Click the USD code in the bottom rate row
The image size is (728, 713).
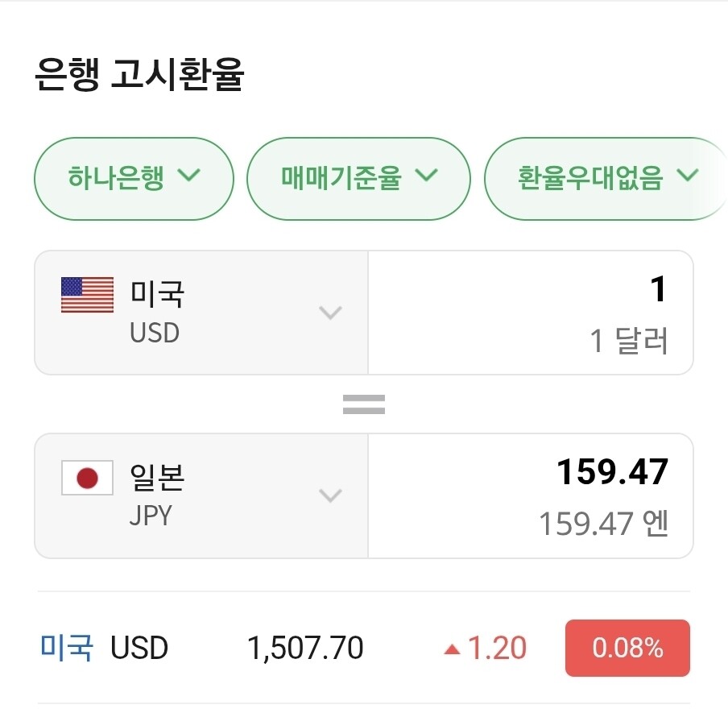pos(139,648)
